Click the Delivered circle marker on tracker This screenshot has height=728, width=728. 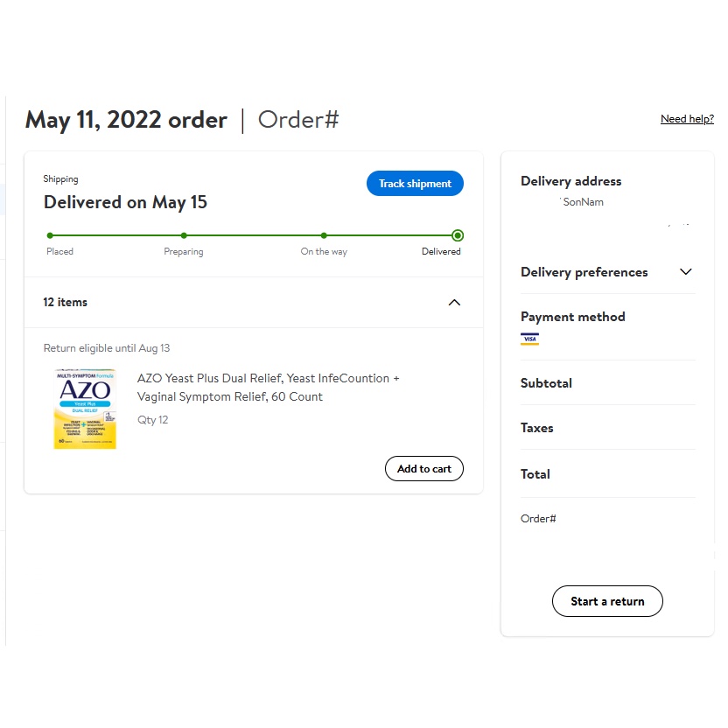[x=458, y=235]
